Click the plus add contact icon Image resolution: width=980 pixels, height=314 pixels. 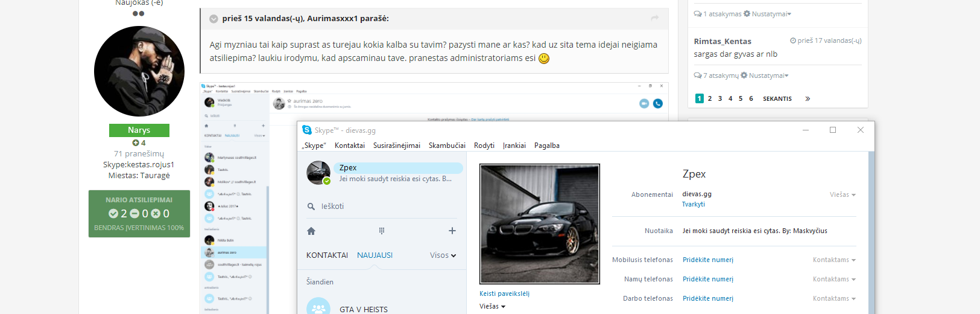click(452, 231)
